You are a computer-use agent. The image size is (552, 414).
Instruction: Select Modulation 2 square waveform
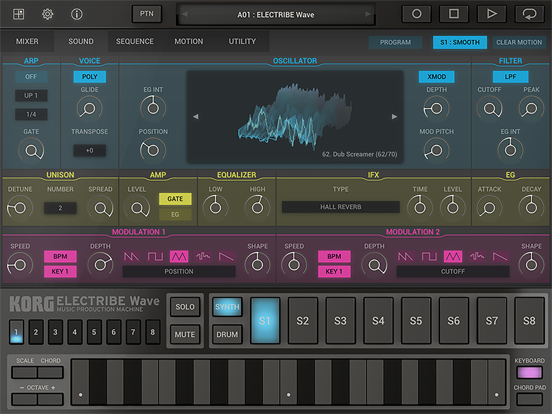429,257
